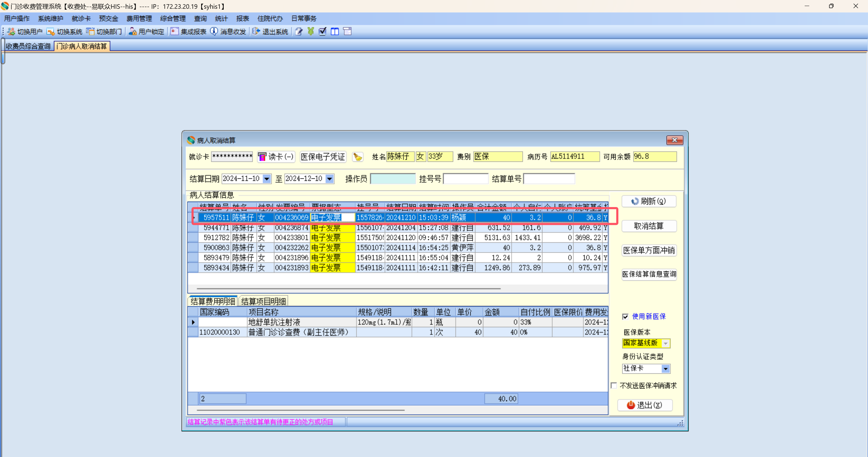Click the 医保单方面冲销 button

pyautogui.click(x=649, y=250)
